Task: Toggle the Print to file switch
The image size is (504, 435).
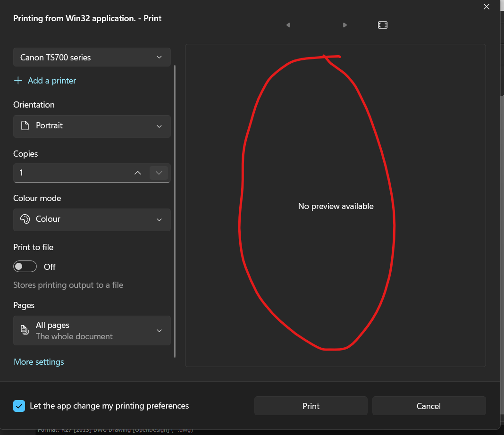Action: (25, 267)
